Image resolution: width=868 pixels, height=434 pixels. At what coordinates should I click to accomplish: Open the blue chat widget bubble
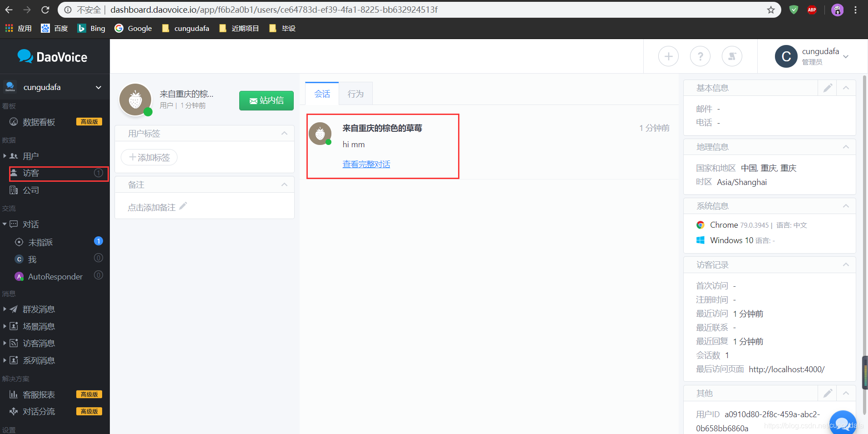[x=843, y=423]
